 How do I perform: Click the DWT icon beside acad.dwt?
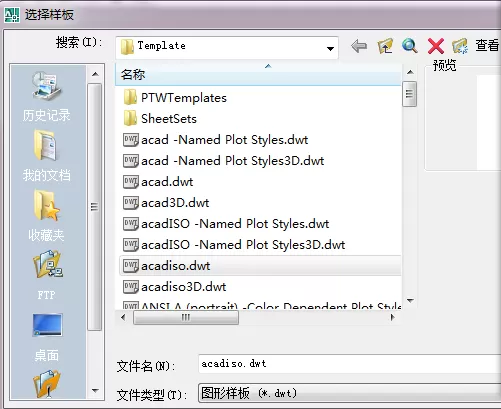pyautogui.click(x=131, y=182)
